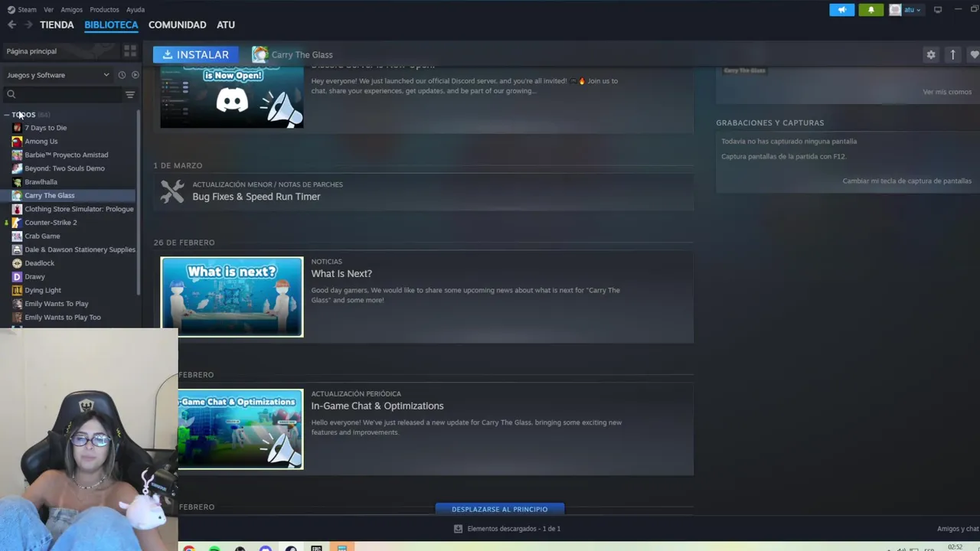Image resolution: width=980 pixels, height=551 pixels.
Task: Click the Dying Light game icon
Action: (17, 291)
